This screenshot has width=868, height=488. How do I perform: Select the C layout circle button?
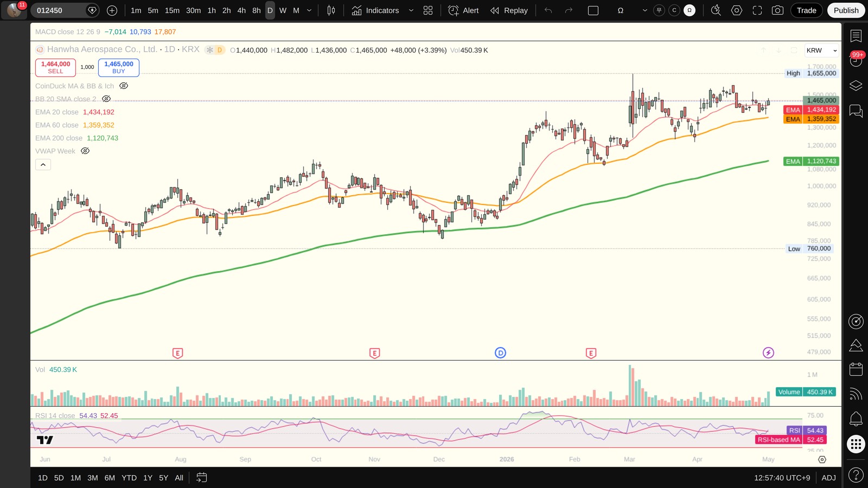(x=674, y=10)
